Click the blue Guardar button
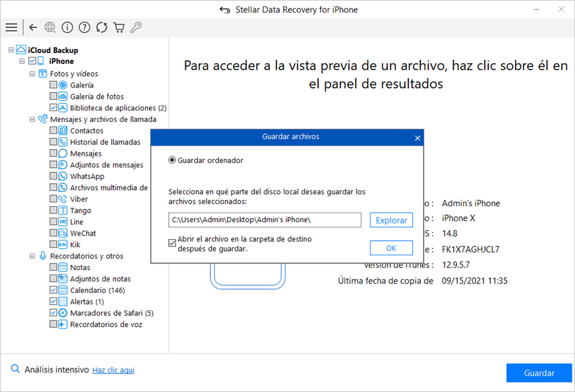The width and height of the screenshot is (575, 392). click(539, 373)
